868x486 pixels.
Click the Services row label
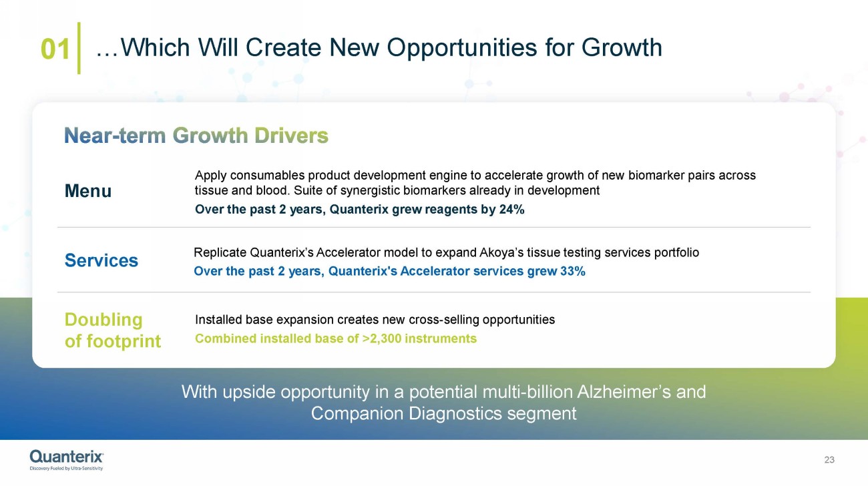[101, 260]
